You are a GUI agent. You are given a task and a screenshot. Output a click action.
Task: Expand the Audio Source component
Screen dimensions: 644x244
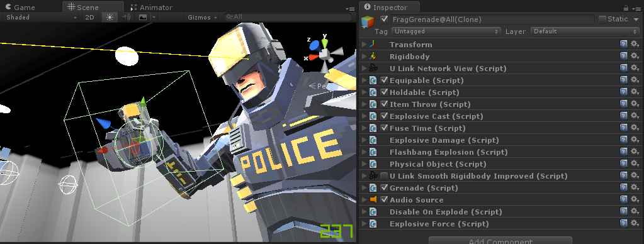(364, 199)
